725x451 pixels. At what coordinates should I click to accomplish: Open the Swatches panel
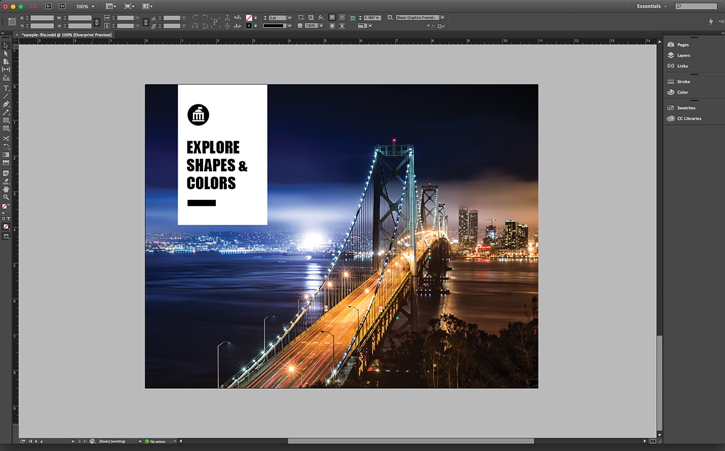(x=685, y=108)
